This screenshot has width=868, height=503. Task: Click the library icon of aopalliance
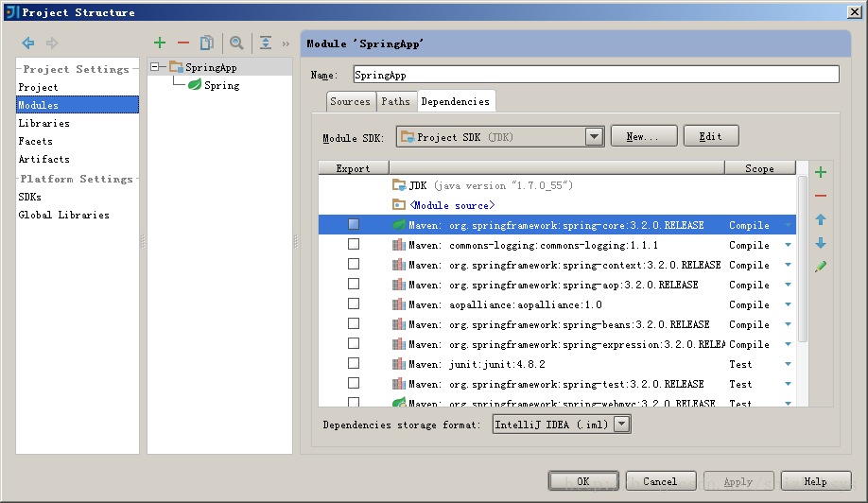[x=399, y=304]
